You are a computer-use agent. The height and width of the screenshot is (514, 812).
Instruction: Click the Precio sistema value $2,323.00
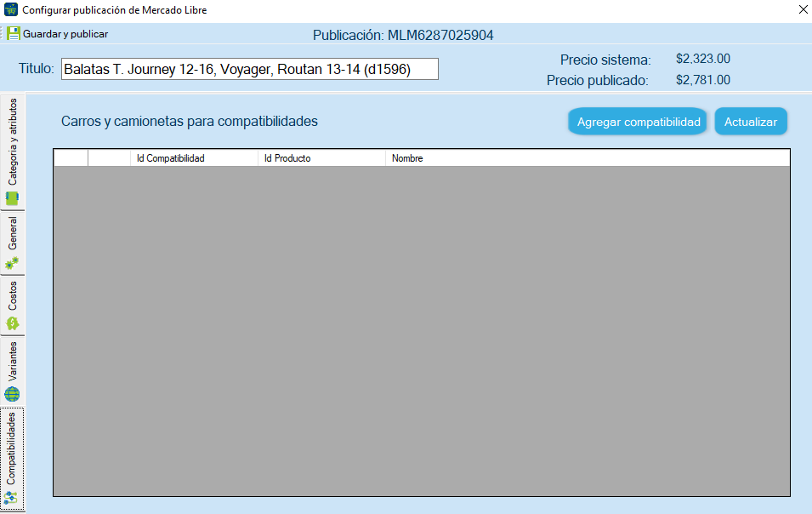pos(702,59)
